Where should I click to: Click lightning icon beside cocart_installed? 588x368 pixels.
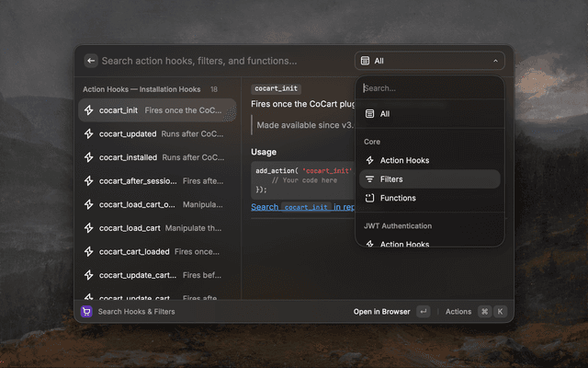tap(88, 157)
